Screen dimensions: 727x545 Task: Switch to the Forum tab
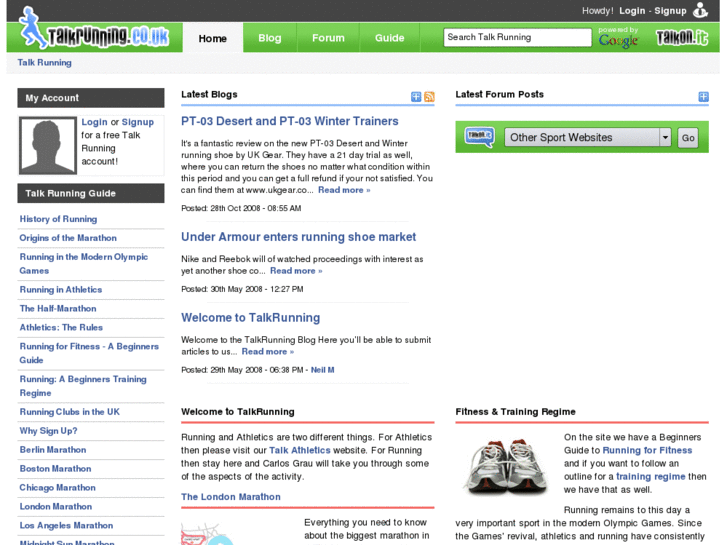click(328, 38)
